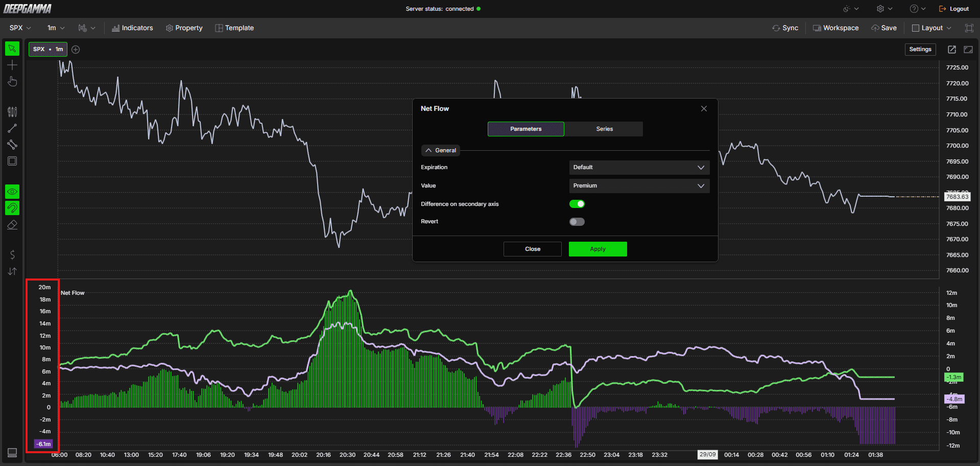Image resolution: width=980 pixels, height=466 pixels.
Task: Click the dollar sign tool
Action: (x=12, y=255)
